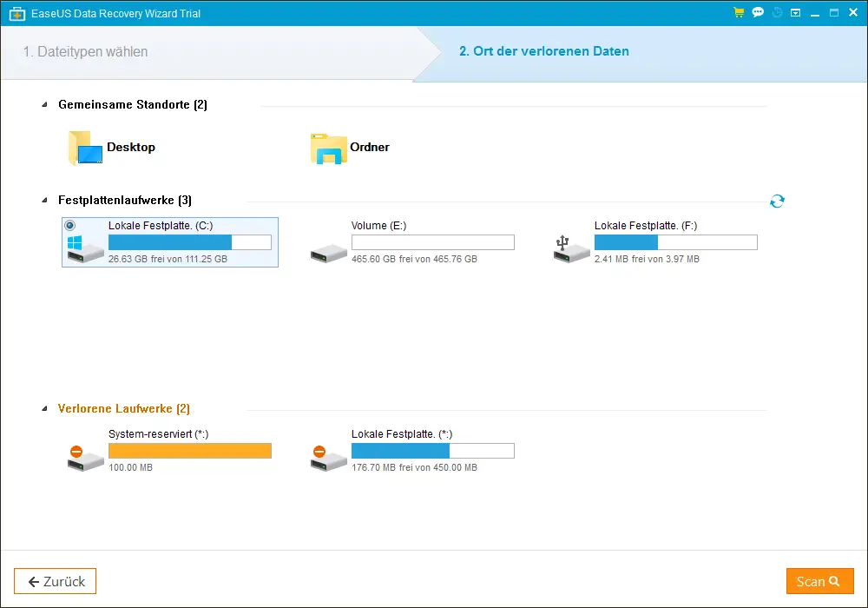Viewport: 868px width, 608px height.
Task: Click label Lokale Festplatte. (*:)
Action: tap(402, 434)
